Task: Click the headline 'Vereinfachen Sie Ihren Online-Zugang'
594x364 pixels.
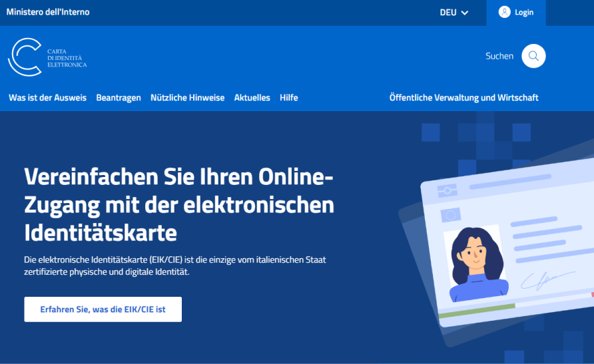Action: [x=179, y=205]
